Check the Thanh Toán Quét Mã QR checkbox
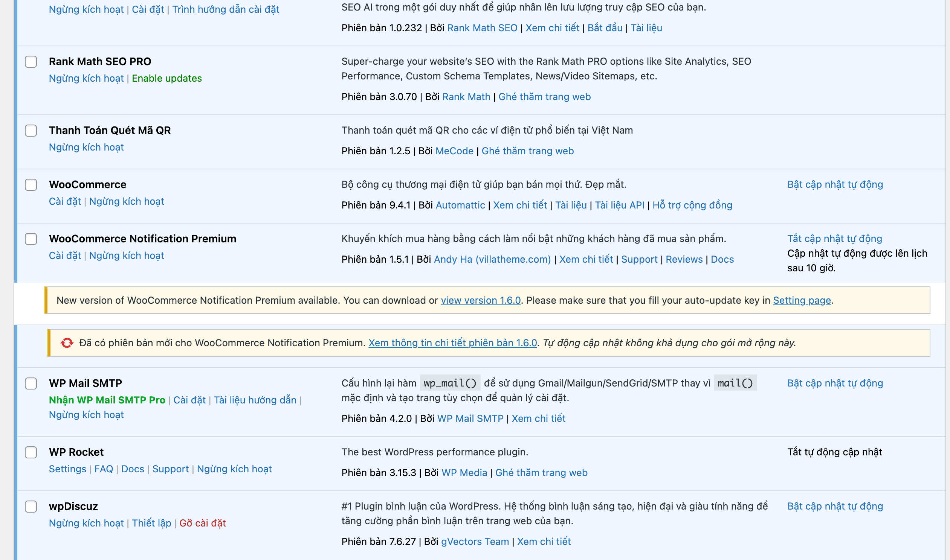 pyautogui.click(x=31, y=131)
